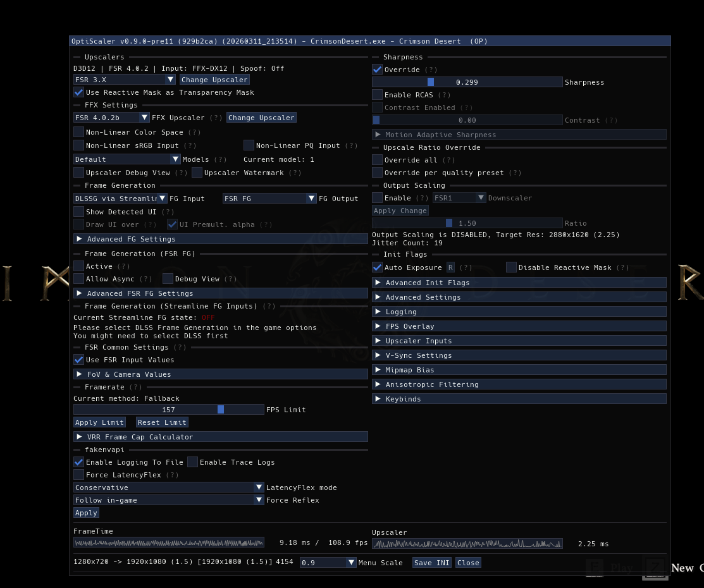Expand Advanced FG Settings
The height and width of the screenshot is (588, 704).
coord(221,239)
